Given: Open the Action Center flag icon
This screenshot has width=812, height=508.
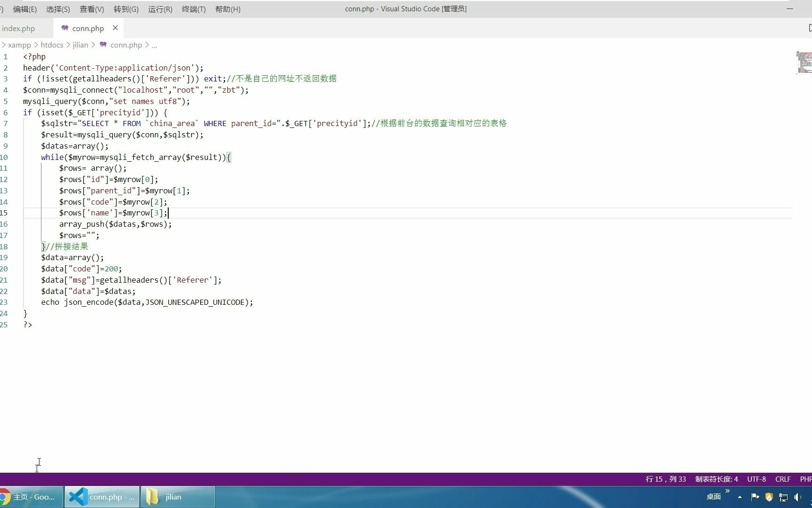Looking at the screenshot, I should (x=755, y=497).
